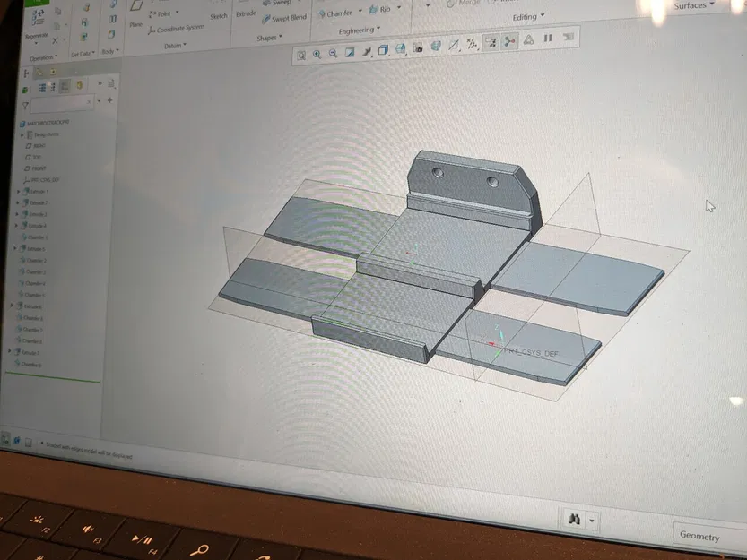Viewport: 747px width, 560px height.
Task: Open the Geometry selection filter box
Action: pos(709,536)
